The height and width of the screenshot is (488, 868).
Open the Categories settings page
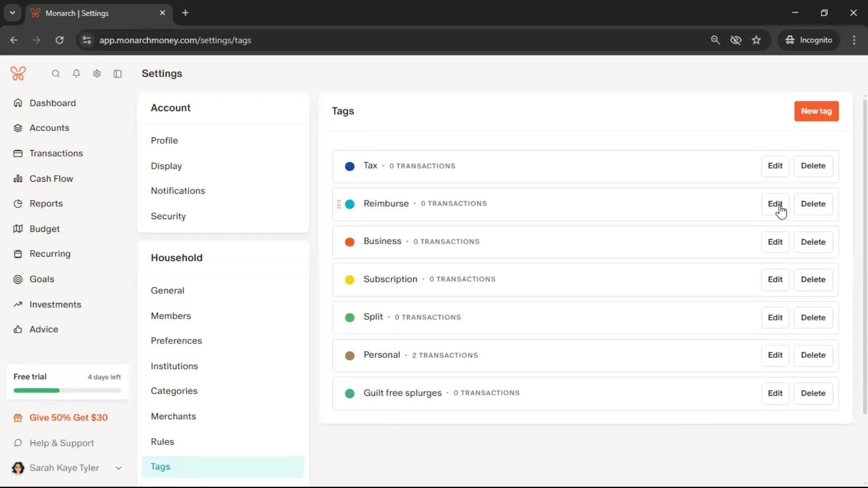(x=174, y=391)
